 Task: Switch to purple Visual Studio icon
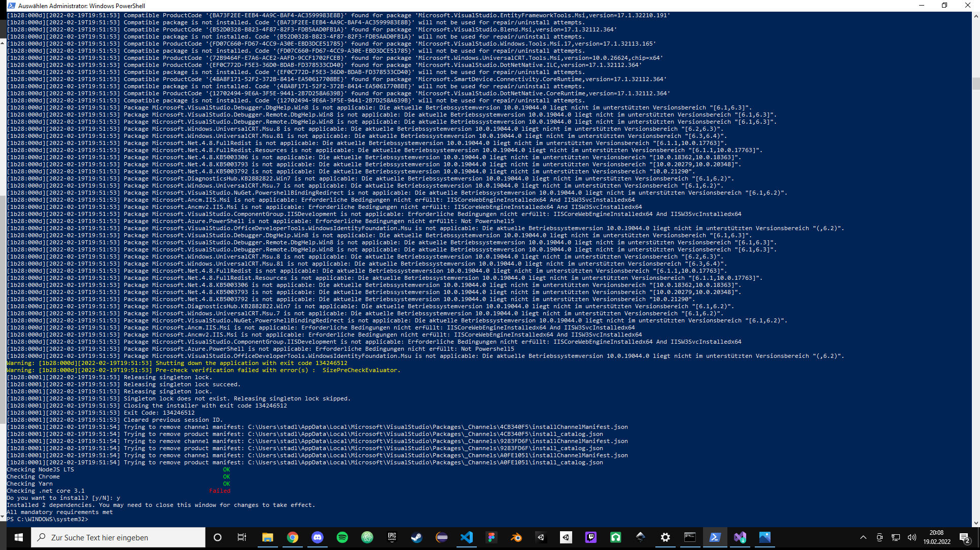[x=740, y=537]
